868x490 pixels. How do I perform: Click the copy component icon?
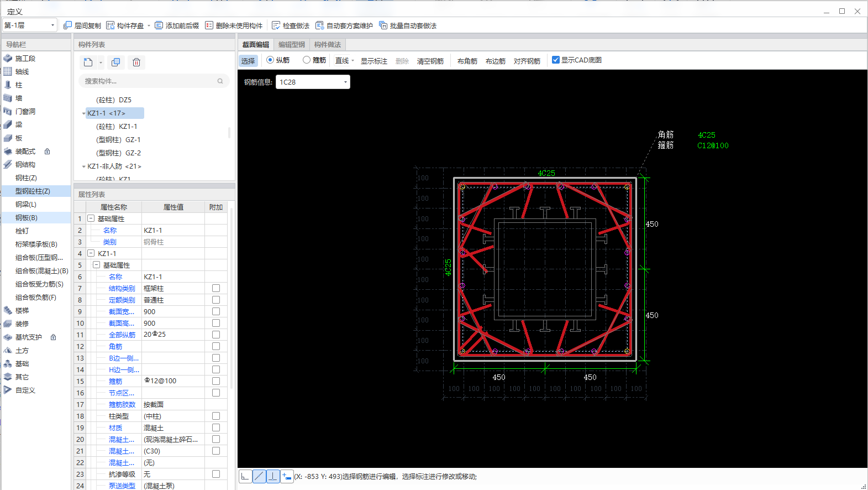(115, 62)
